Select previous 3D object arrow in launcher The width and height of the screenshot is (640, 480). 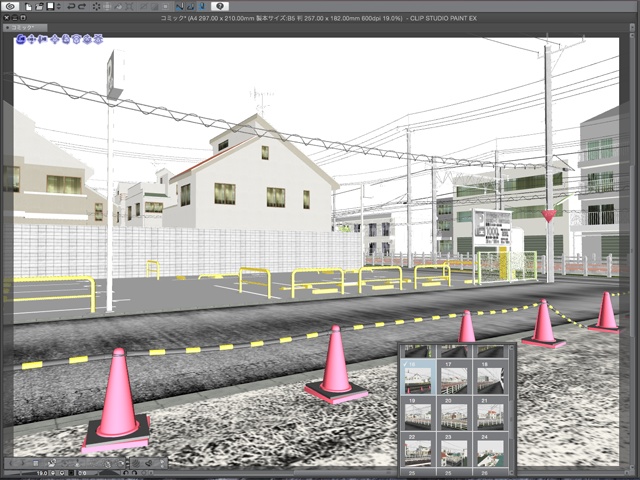(x=11, y=463)
